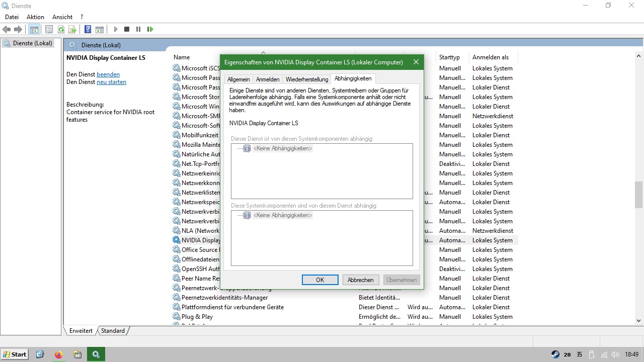The height and width of the screenshot is (362, 644).
Task: Open Firefox from the taskbar
Action: coord(58,354)
